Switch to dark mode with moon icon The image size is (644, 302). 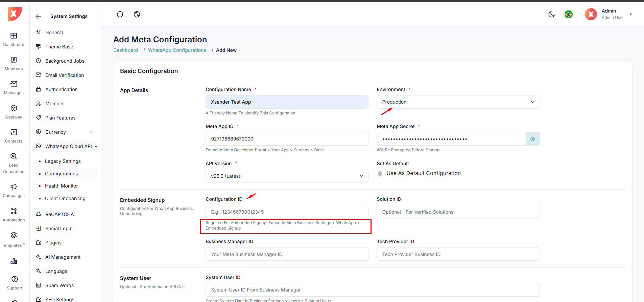coord(551,14)
